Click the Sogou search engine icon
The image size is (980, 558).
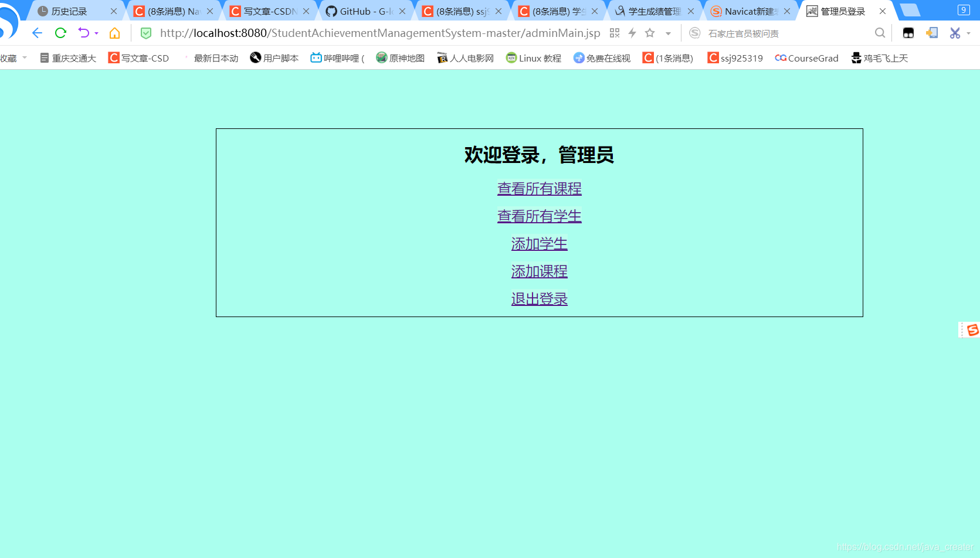click(x=695, y=33)
